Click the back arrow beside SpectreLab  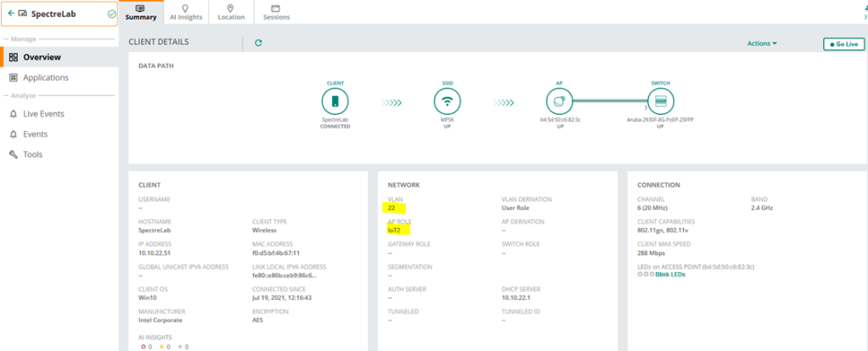point(11,14)
